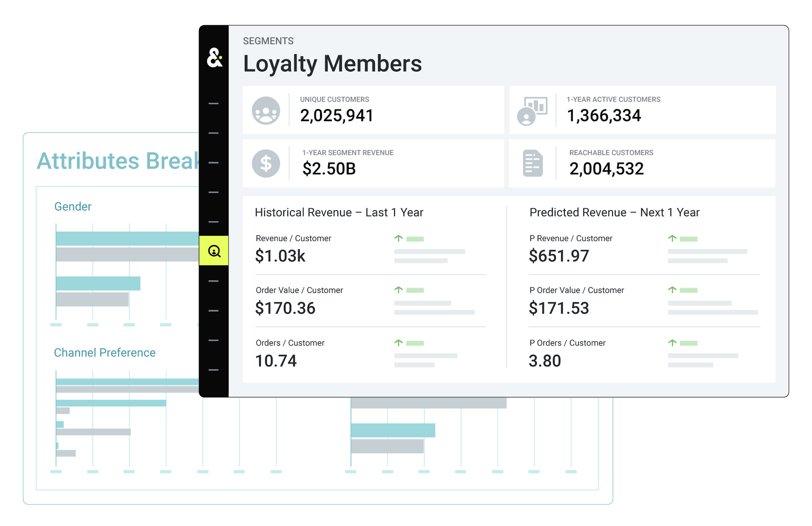Click the Unique Customers group icon
The width and height of the screenshot is (812, 526).
(266, 111)
